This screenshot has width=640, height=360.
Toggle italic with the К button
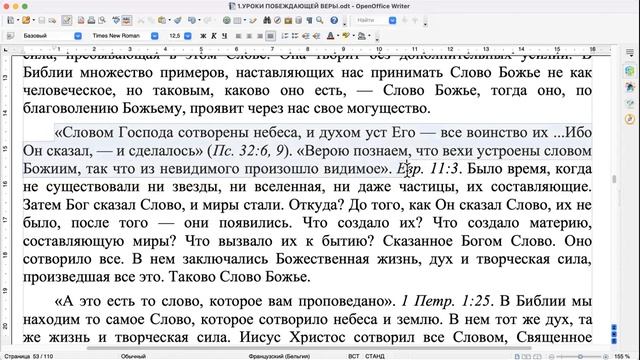tap(214, 36)
